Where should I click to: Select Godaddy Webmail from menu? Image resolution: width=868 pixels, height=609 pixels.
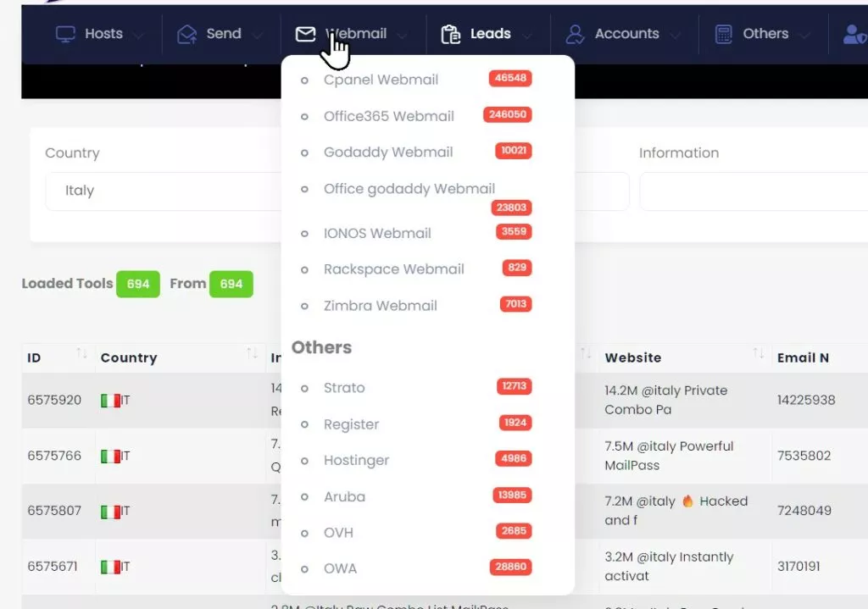click(388, 152)
